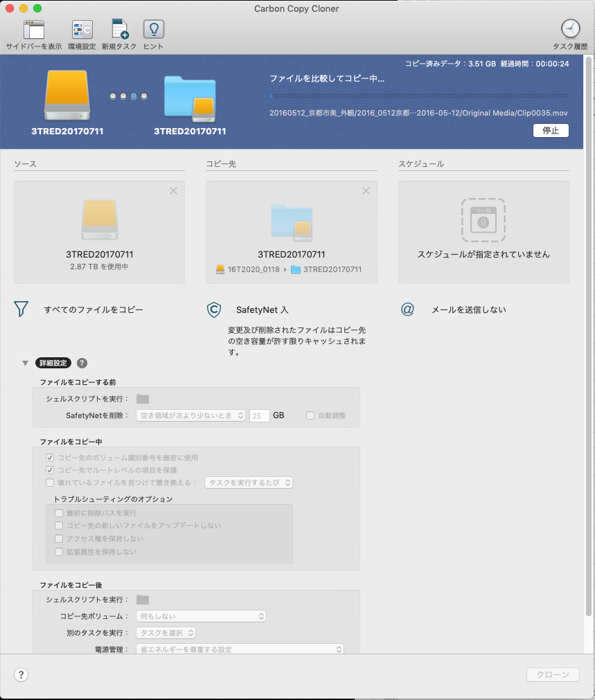Enable 拡張属性を保持しない checkbox

pyautogui.click(x=59, y=552)
